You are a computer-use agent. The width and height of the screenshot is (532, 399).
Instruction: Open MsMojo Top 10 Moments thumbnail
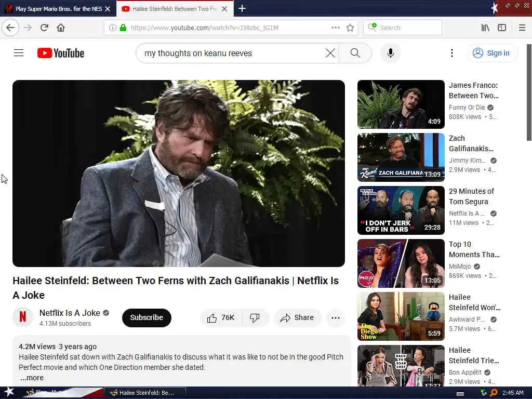point(401,263)
